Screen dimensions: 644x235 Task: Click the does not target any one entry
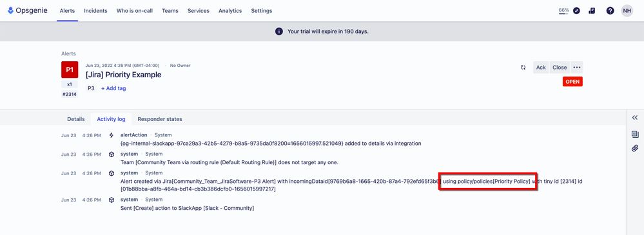tap(229, 162)
